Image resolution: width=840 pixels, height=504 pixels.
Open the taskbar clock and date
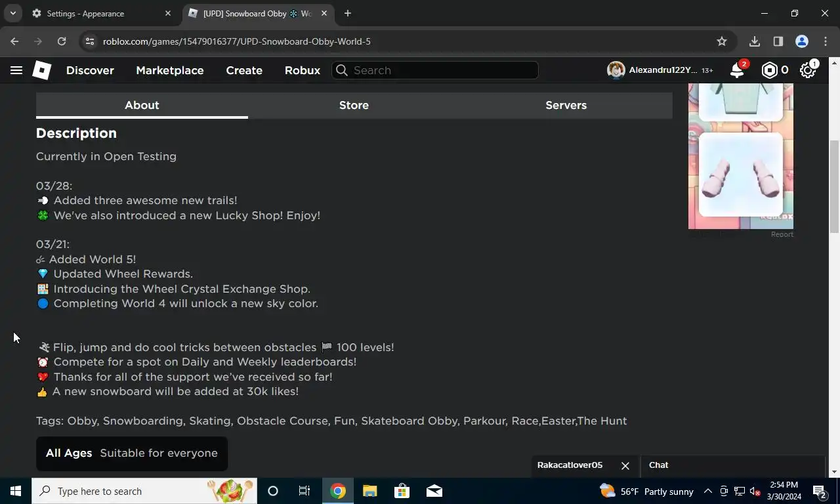point(784,491)
